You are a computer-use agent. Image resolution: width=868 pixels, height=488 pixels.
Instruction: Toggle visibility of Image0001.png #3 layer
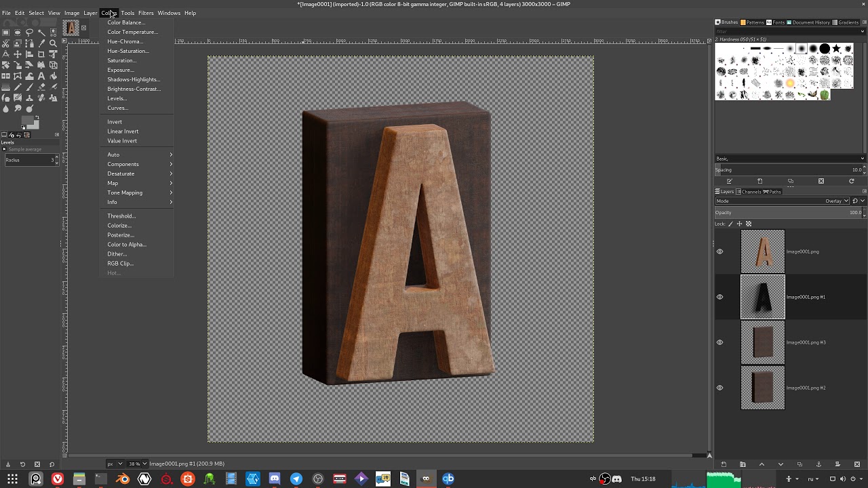pyautogui.click(x=720, y=342)
